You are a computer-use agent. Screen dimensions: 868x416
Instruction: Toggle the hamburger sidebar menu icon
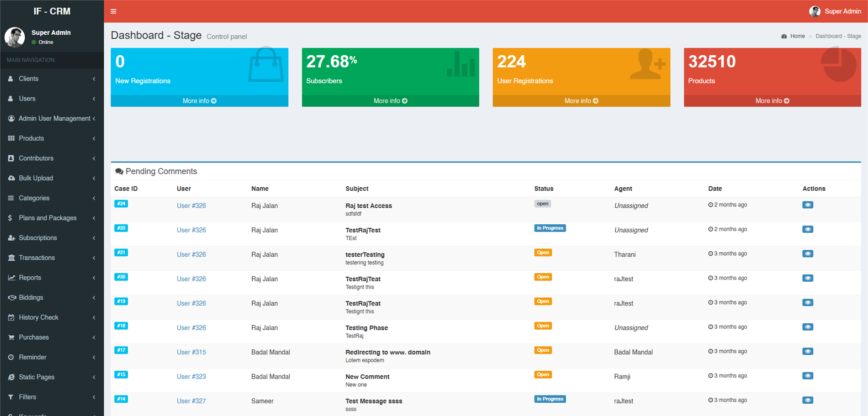(113, 11)
